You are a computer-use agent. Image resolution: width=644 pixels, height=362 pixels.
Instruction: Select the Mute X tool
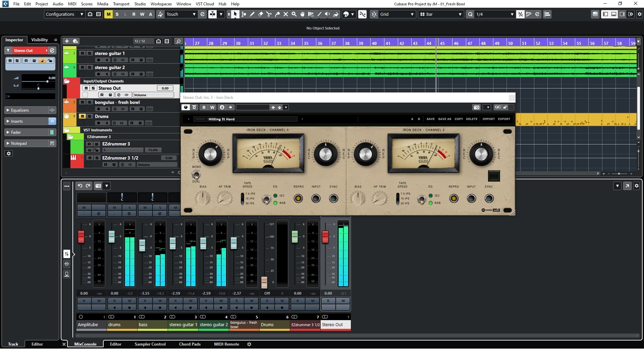pyautogui.click(x=286, y=14)
